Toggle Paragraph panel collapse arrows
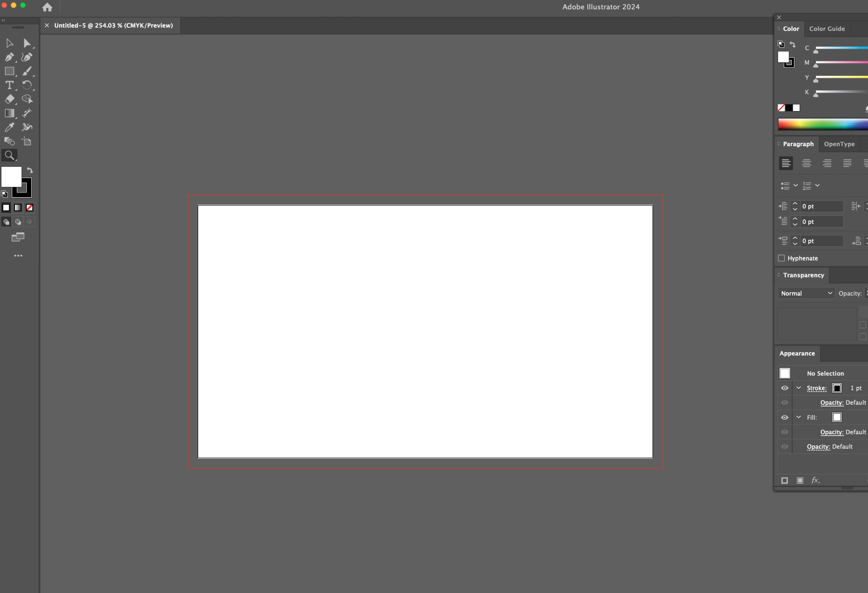This screenshot has height=593, width=868. click(779, 144)
